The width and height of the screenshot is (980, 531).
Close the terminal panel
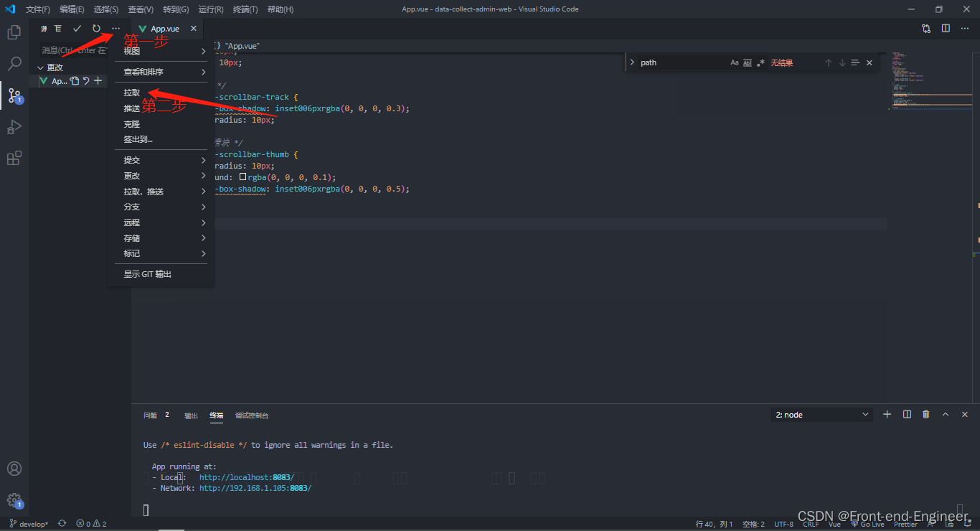[965, 415]
